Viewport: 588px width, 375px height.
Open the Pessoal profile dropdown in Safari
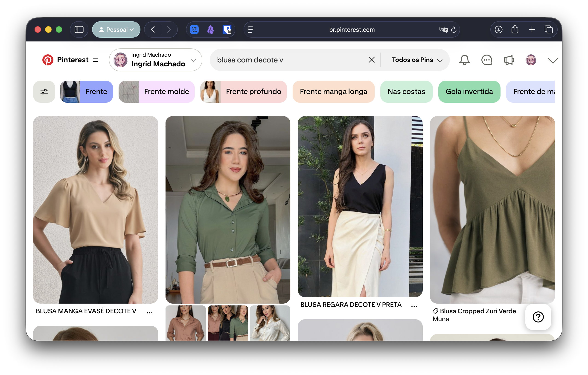click(116, 29)
